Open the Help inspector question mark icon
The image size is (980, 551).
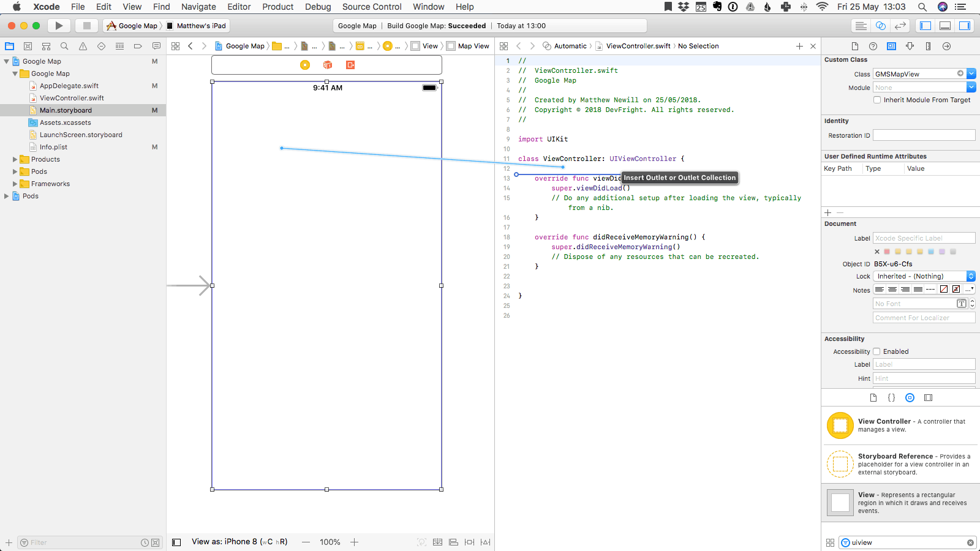873,46
